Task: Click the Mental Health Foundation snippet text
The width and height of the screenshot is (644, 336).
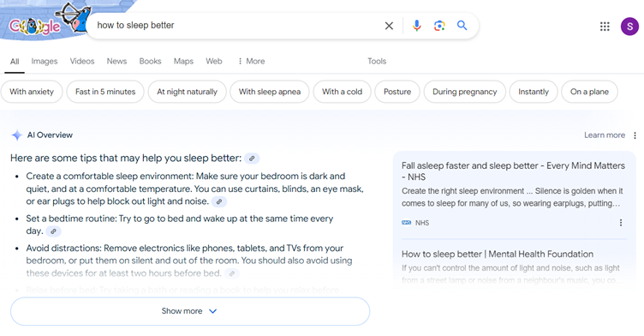Action: 512,274
